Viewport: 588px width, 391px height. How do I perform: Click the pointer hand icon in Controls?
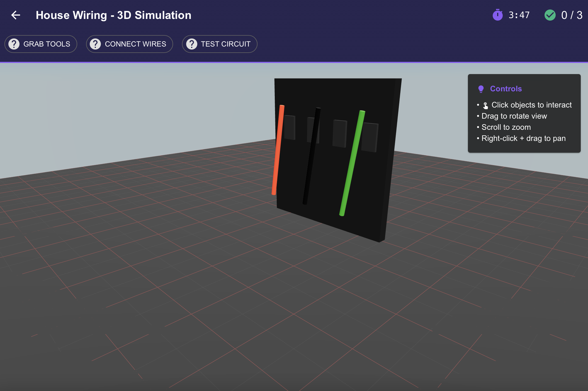(485, 105)
